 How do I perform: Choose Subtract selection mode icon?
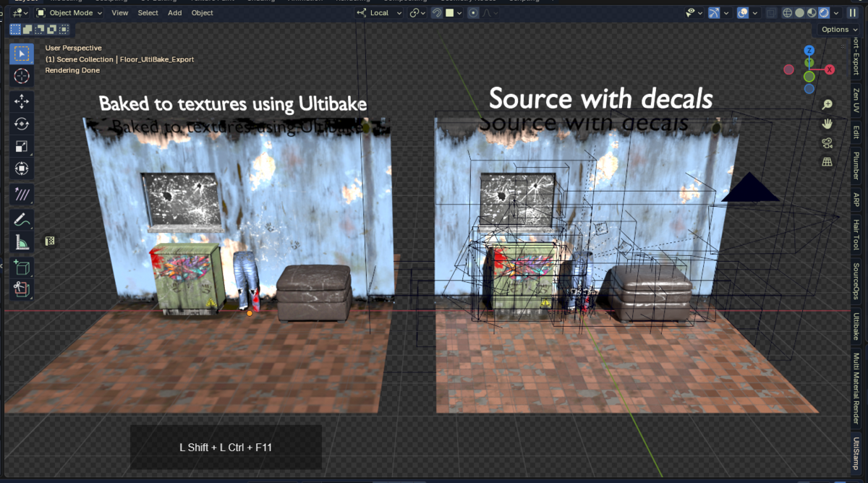[40, 30]
